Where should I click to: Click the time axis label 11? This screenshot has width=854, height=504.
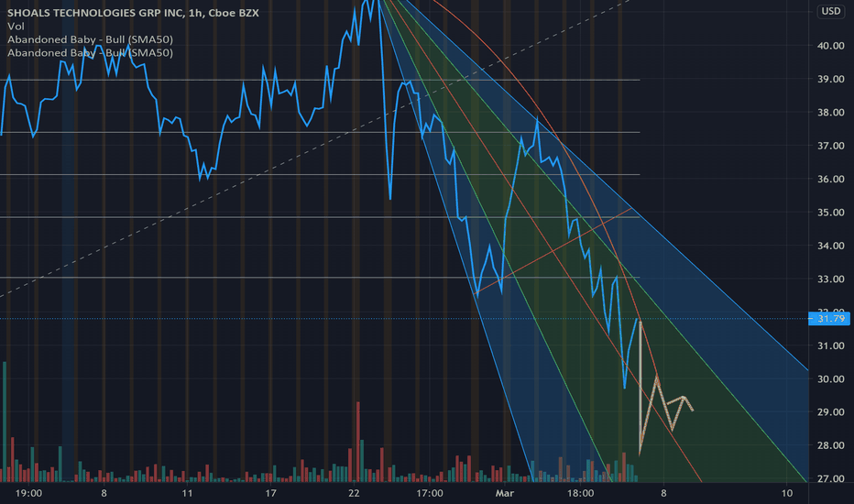(x=187, y=493)
